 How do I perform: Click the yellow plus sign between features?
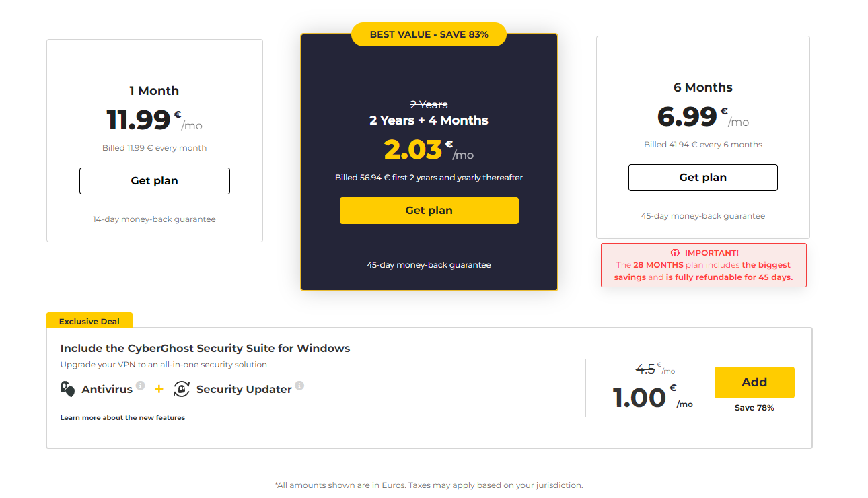pos(159,389)
